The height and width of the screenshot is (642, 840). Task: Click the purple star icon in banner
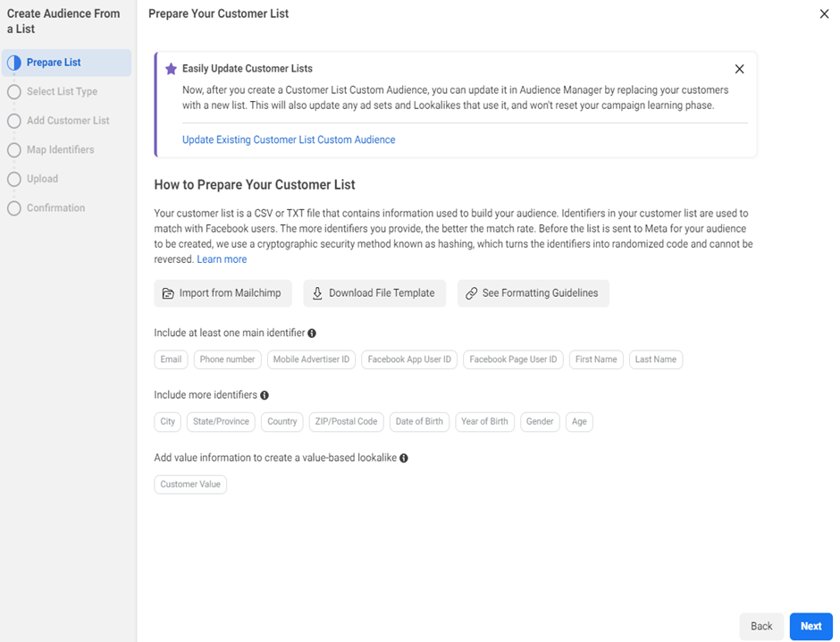pos(171,69)
